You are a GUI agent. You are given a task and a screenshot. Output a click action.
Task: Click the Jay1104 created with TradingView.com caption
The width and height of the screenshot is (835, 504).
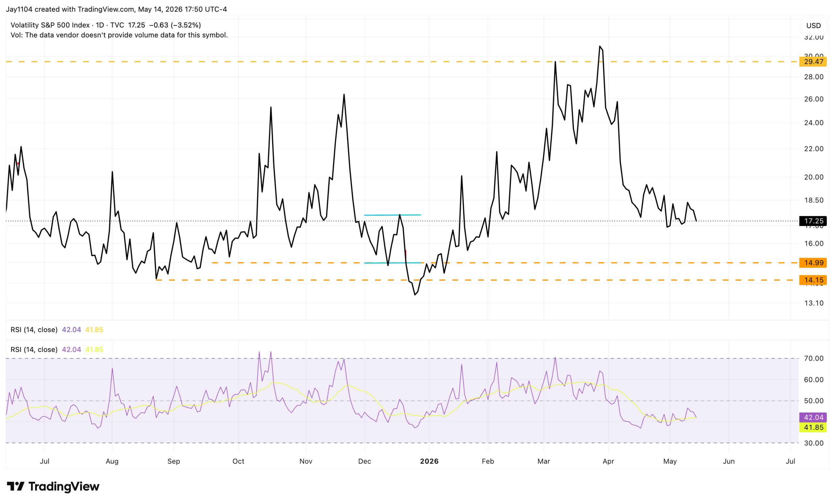click(116, 9)
